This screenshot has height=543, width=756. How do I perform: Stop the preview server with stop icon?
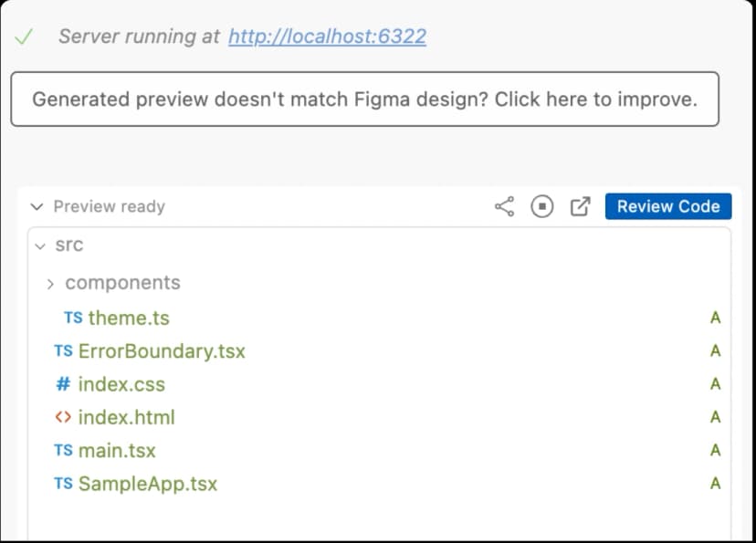pos(542,206)
